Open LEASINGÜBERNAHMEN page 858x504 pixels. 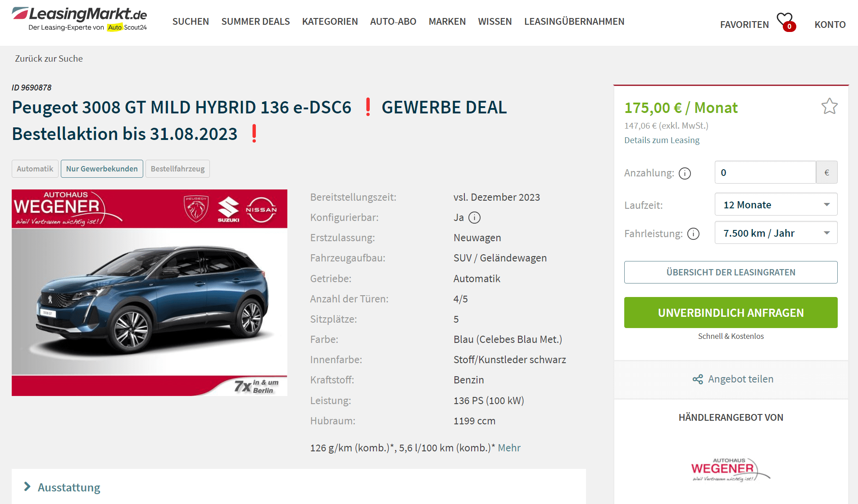click(x=574, y=22)
